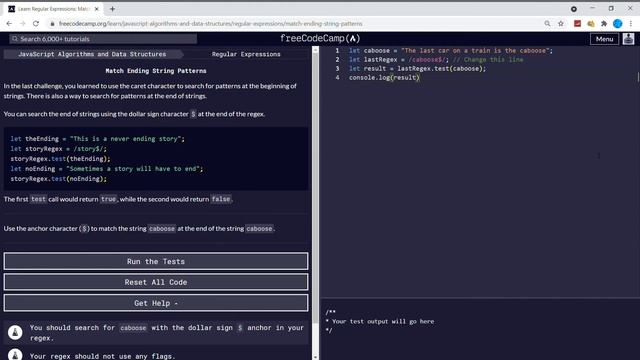Click the browser back arrow
The image size is (640, 360).
9,24
